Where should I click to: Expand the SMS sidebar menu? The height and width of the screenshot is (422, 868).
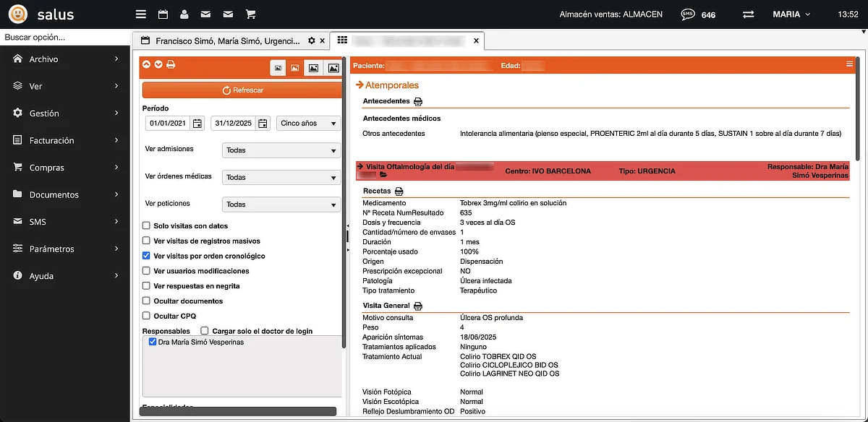tap(65, 222)
